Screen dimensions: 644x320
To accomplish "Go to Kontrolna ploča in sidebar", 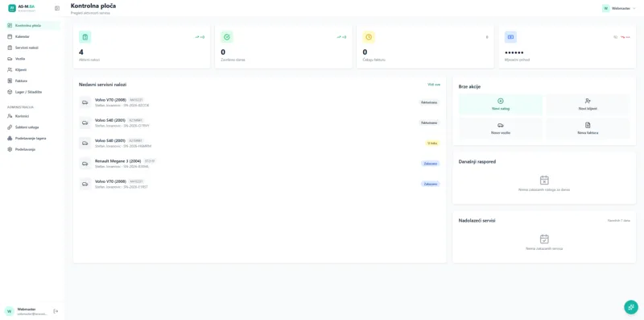I will [33, 26].
